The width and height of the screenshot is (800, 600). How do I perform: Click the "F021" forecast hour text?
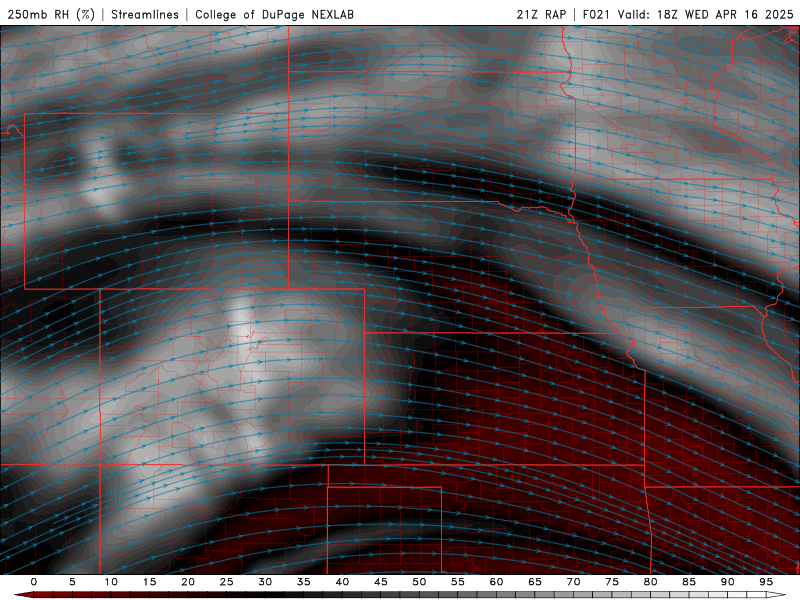coord(596,14)
